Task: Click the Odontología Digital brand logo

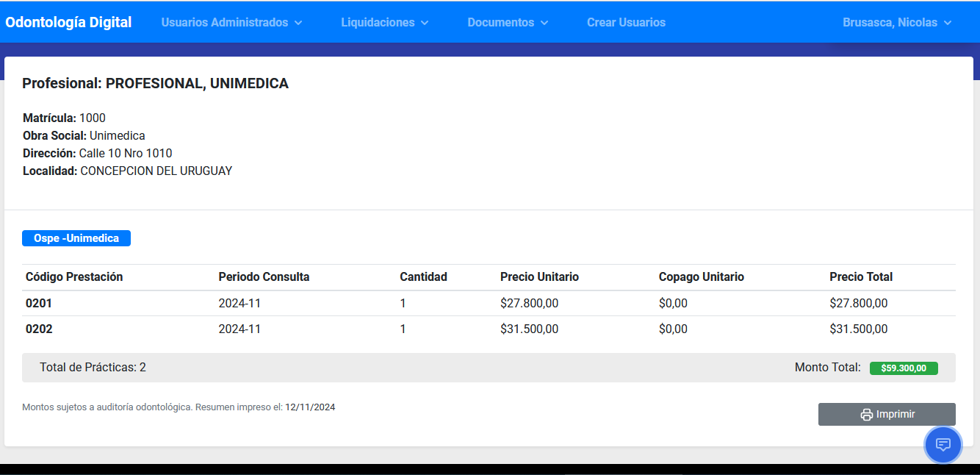Action: (68, 22)
